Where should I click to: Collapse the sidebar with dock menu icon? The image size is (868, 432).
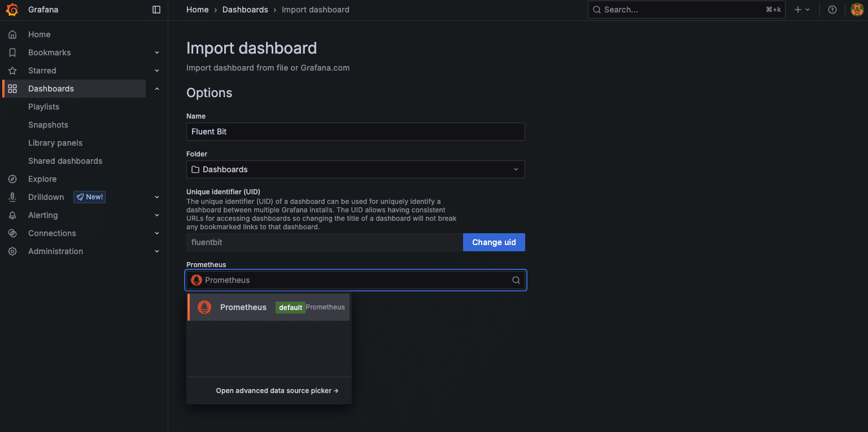[x=156, y=10]
